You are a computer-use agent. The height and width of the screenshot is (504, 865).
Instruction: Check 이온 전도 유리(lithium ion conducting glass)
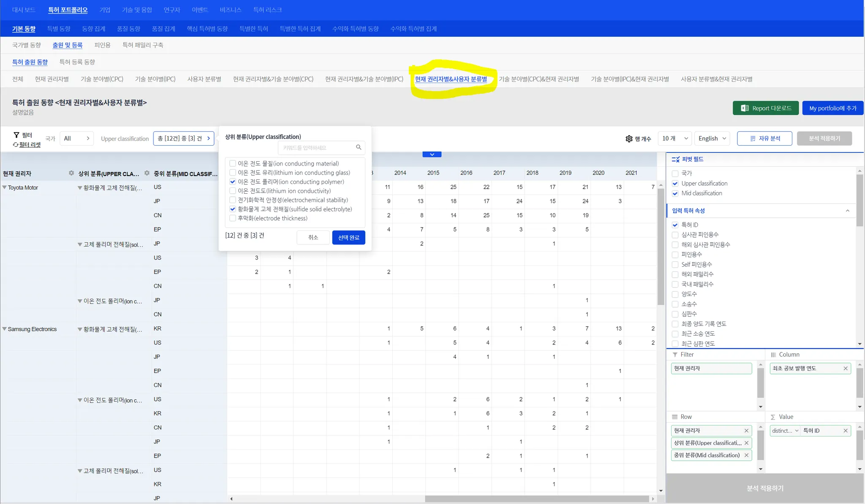tap(233, 173)
